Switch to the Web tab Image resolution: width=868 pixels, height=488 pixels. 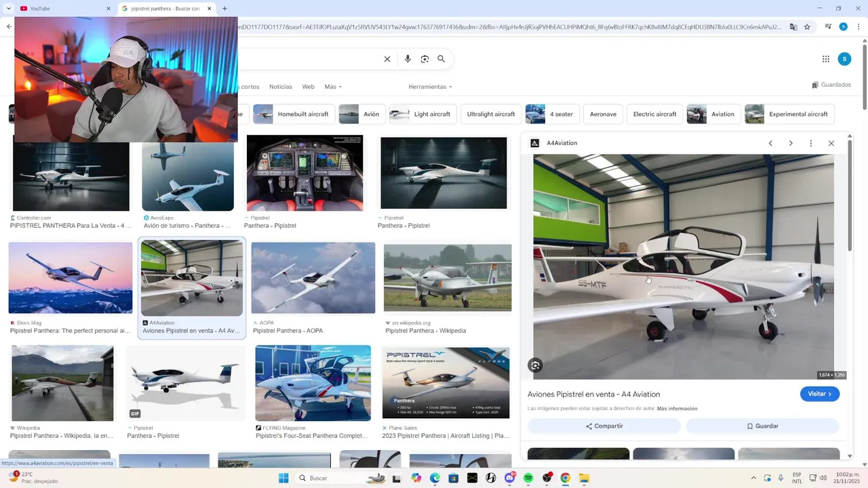pyautogui.click(x=309, y=87)
